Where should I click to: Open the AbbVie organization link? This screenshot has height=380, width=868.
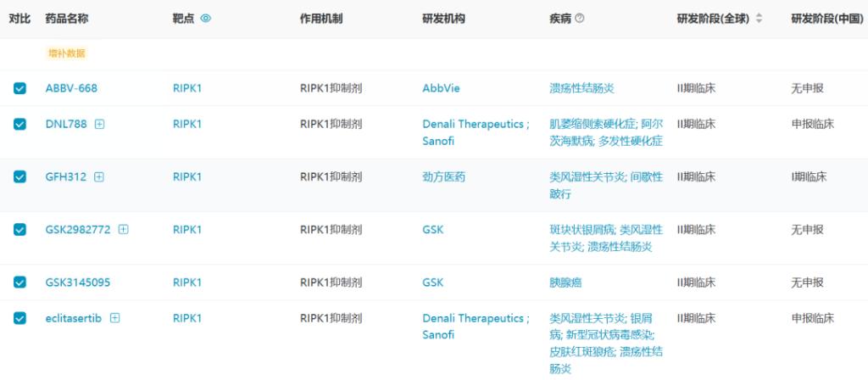441,88
